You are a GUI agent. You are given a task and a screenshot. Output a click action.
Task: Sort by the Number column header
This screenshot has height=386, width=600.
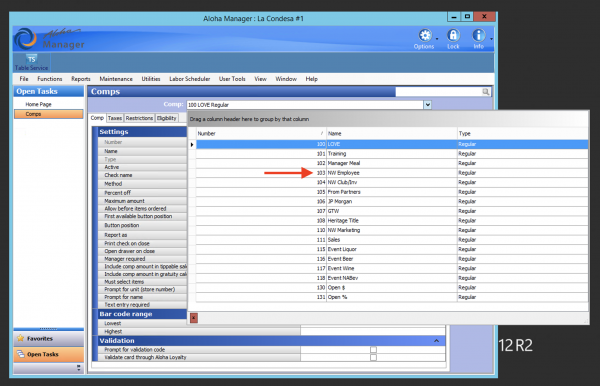[261, 134]
